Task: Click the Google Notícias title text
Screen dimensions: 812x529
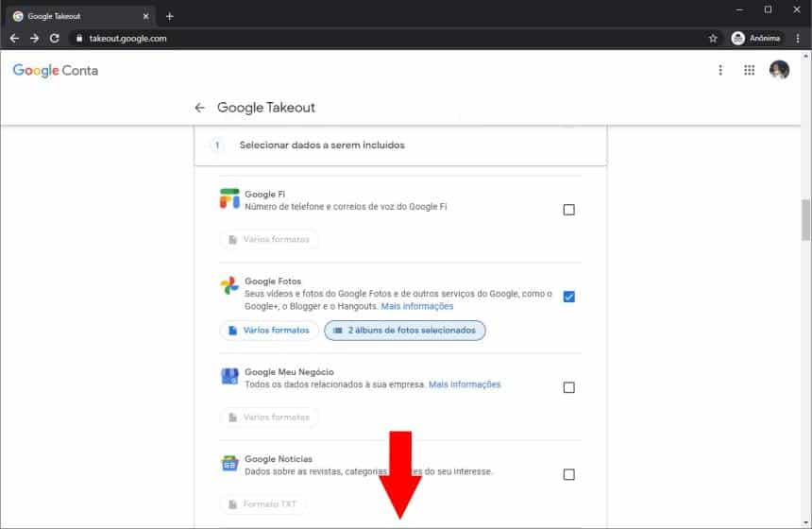Action: click(x=279, y=459)
